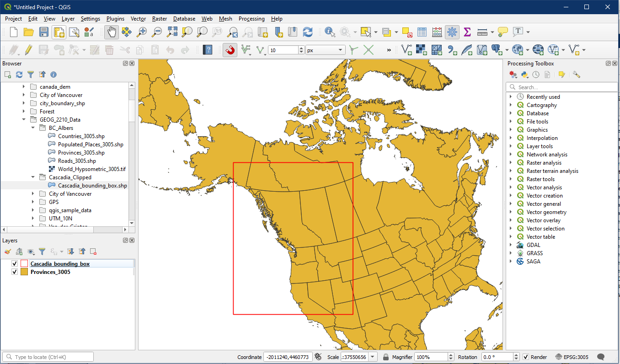Click the Zoom Full extent icon
620x364 pixels.
pyautogui.click(x=172, y=32)
